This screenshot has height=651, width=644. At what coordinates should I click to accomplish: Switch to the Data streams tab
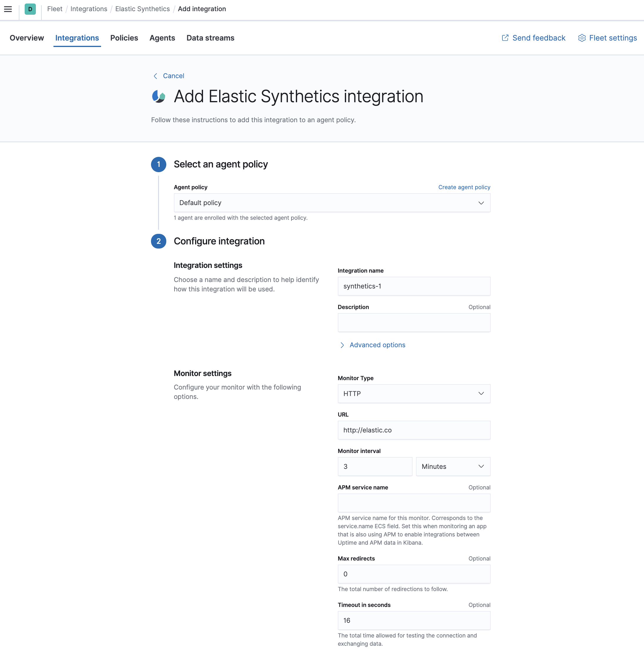tap(210, 38)
